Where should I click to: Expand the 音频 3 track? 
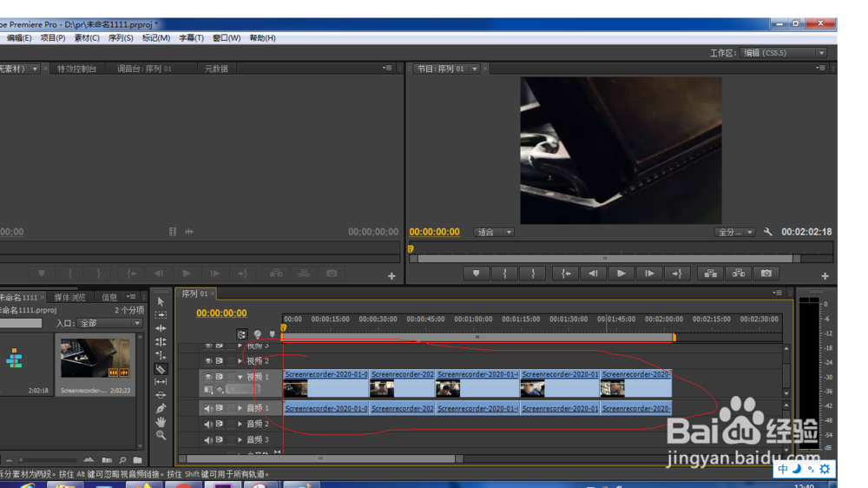[240, 440]
